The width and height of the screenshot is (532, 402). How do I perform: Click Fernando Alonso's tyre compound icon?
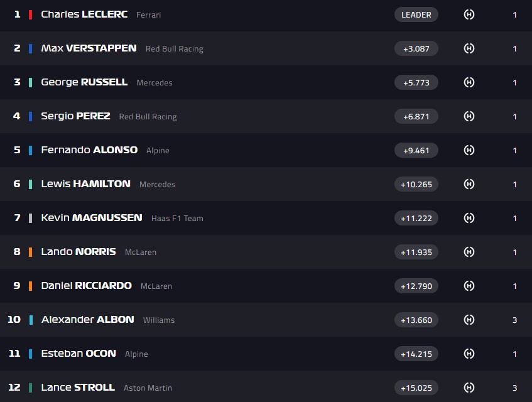click(x=469, y=150)
